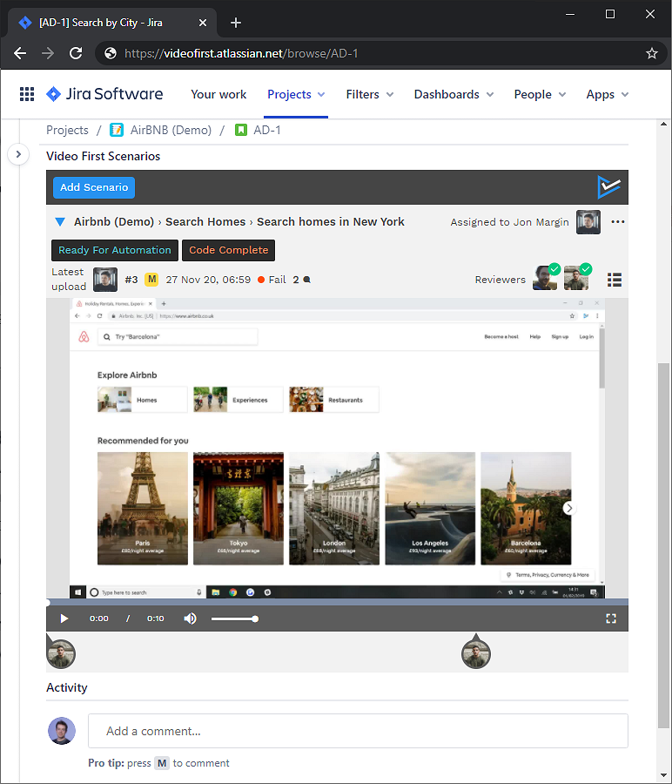This screenshot has height=784, width=672.
Task: Bookmark this page with the star icon
Action: (x=652, y=53)
